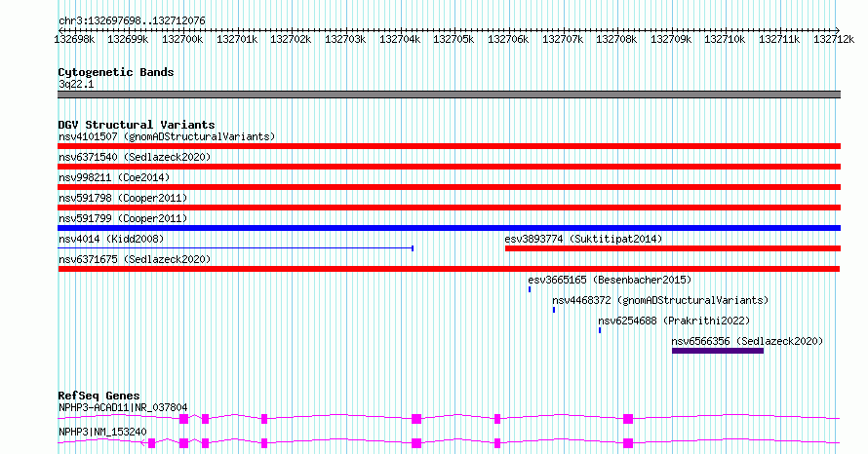Click the nsv4101507 gnomAD variant label
Viewport: 868px width, 454px height.
point(167,136)
